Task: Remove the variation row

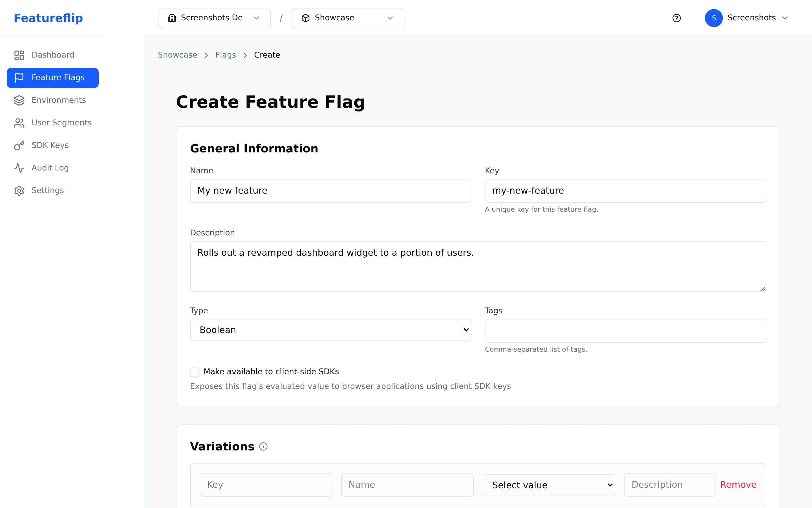Action: coord(738,485)
